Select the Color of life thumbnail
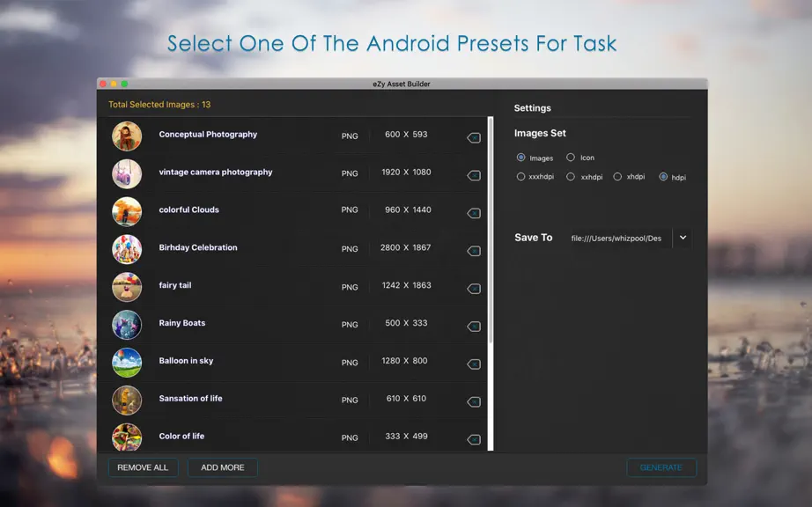 pyautogui.click(x=127, y=437)
